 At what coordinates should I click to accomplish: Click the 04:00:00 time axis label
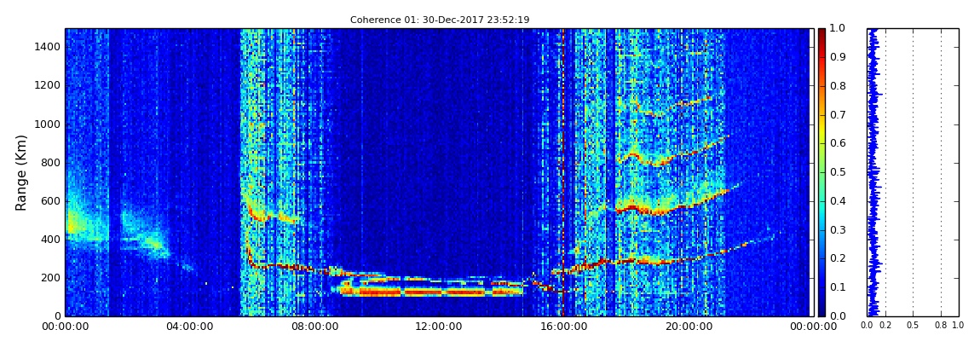point(189,326)
